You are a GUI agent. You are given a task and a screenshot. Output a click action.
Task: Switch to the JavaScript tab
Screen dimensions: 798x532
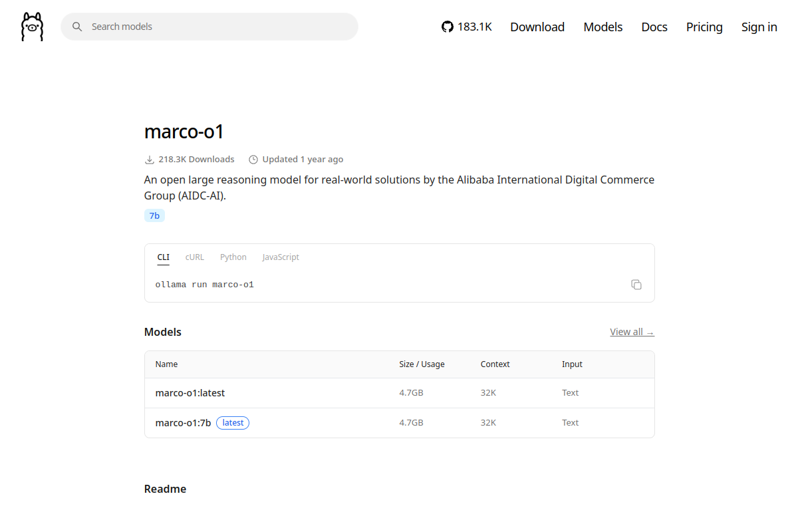[281, 257]
